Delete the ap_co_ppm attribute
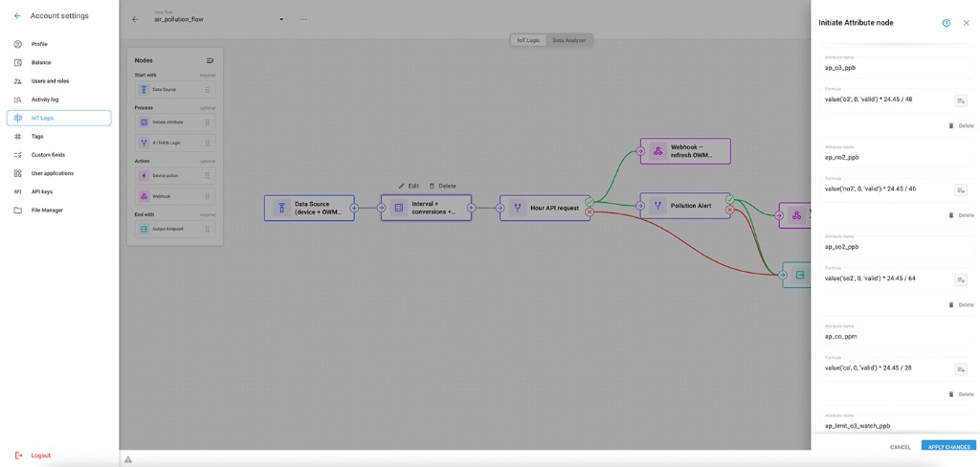This screenshot has height=467, width=980. (961, 394)
